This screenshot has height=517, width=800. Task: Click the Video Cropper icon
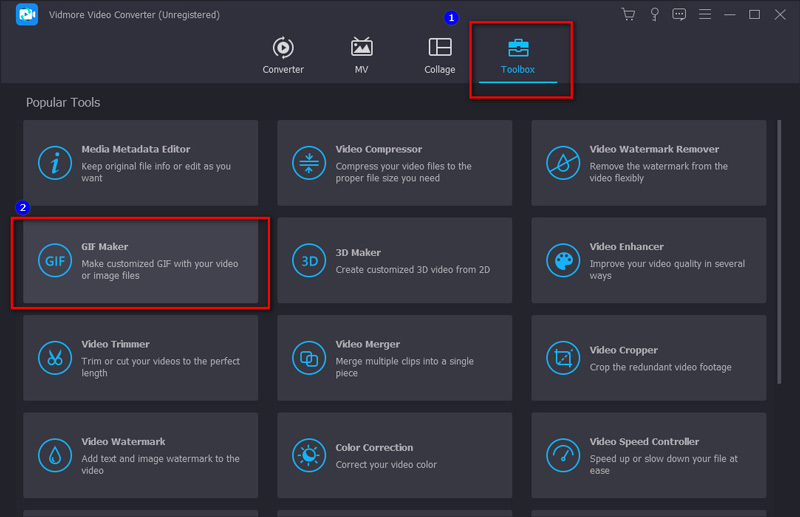(x=563, y=358)
